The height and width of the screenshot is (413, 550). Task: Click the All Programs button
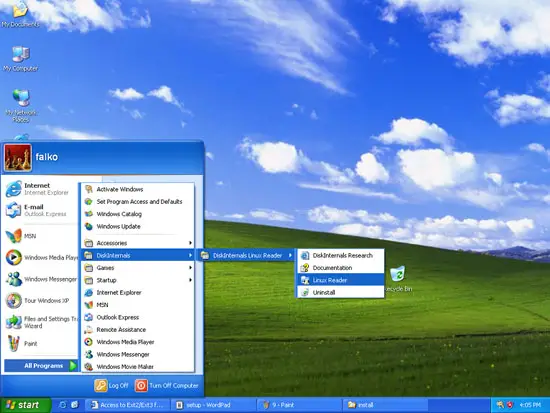click(x=41, y=366)
